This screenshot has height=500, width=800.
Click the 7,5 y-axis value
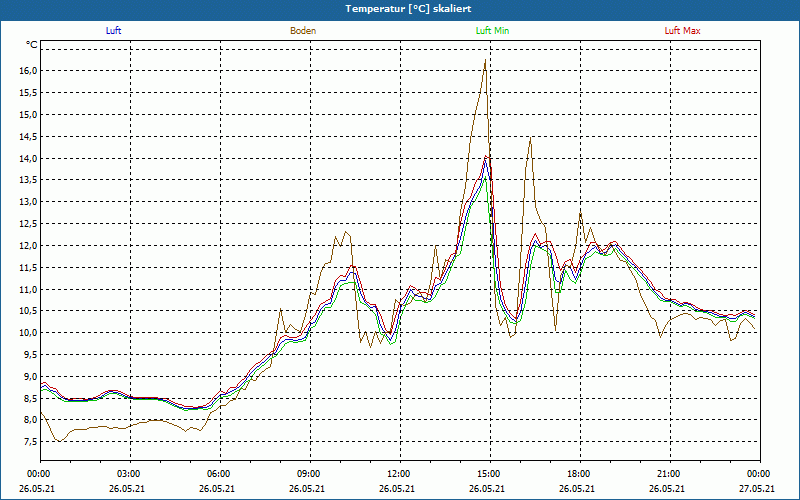31,442
